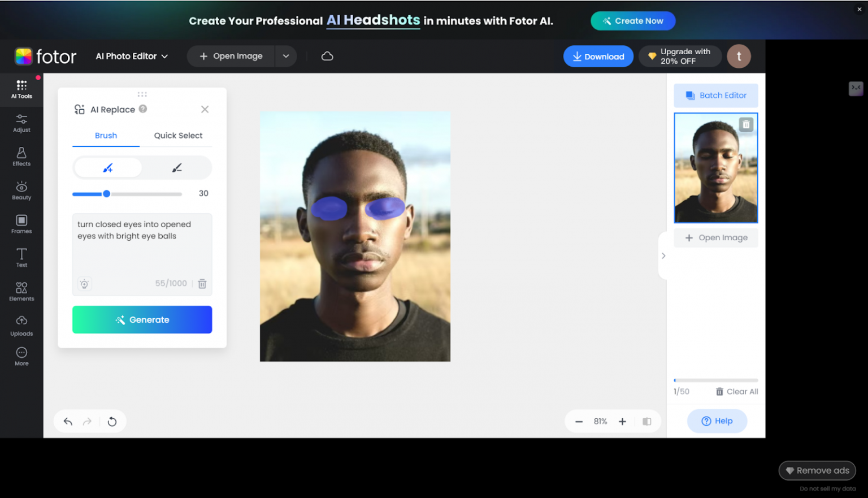Close the top advertisement banner
Screen dimensions: 868x498
tap(859, 9)
